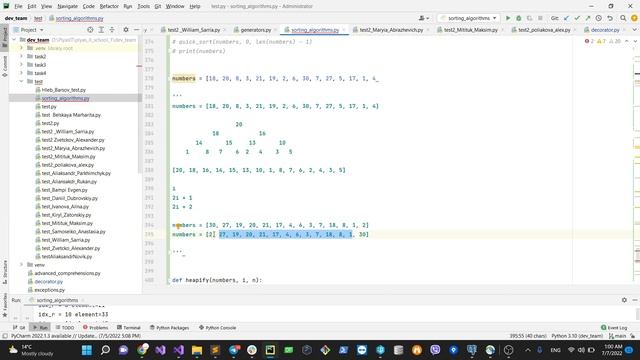Collapse all in Project panel
Screen dimensions: 640x360
click(x=112, y=30)
